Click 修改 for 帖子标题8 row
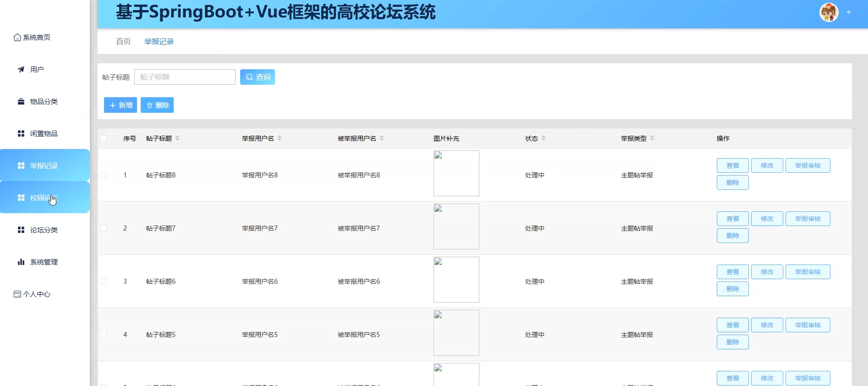Image resolution: width=868 pixels, height=386 pixels. (x=767, y=165)
